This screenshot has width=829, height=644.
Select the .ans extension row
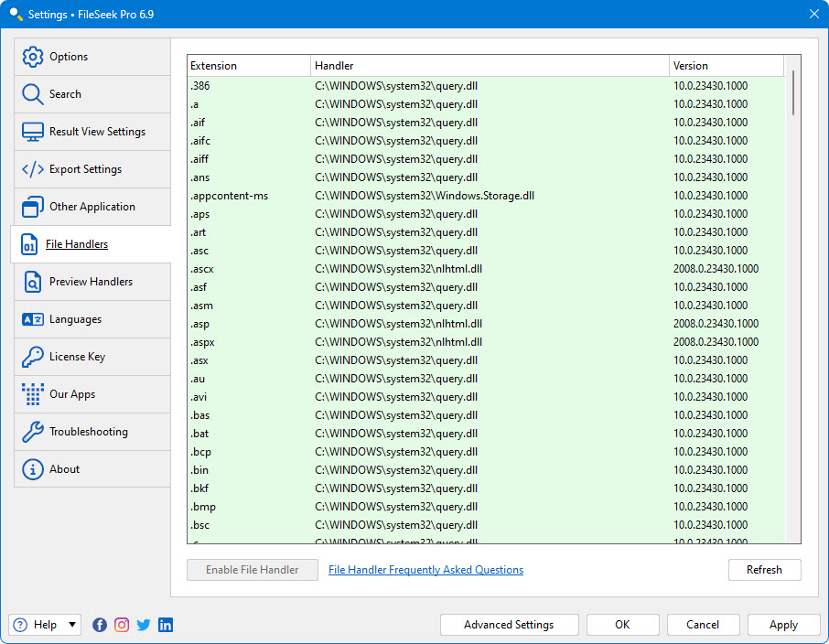point(486,177)
